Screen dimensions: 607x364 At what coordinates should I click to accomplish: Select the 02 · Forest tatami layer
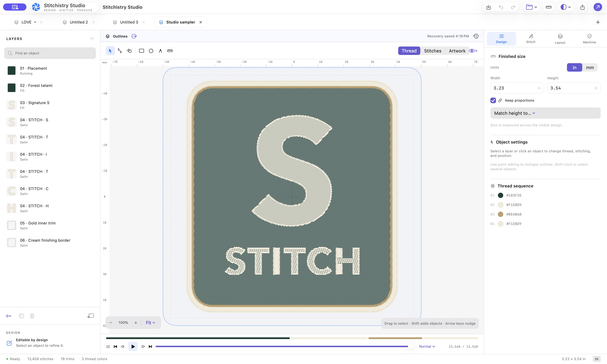(50, 88)
